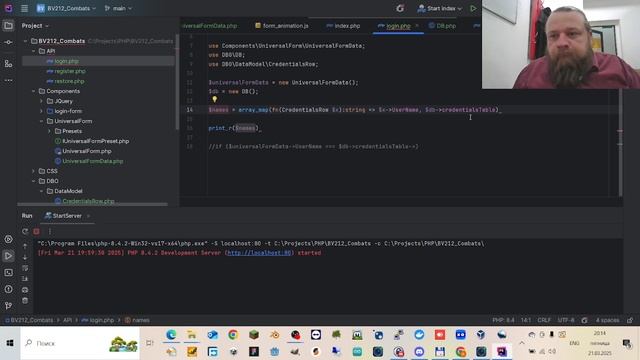Open the Git tool window icon
This screenshot has height=360, width=640.
click(x=8, y=305)
